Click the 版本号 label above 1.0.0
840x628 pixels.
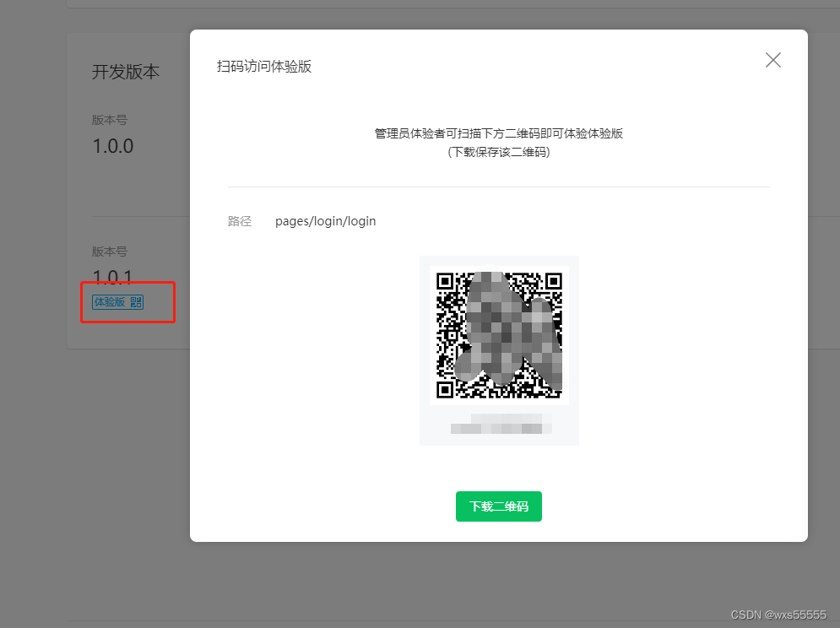109,120
